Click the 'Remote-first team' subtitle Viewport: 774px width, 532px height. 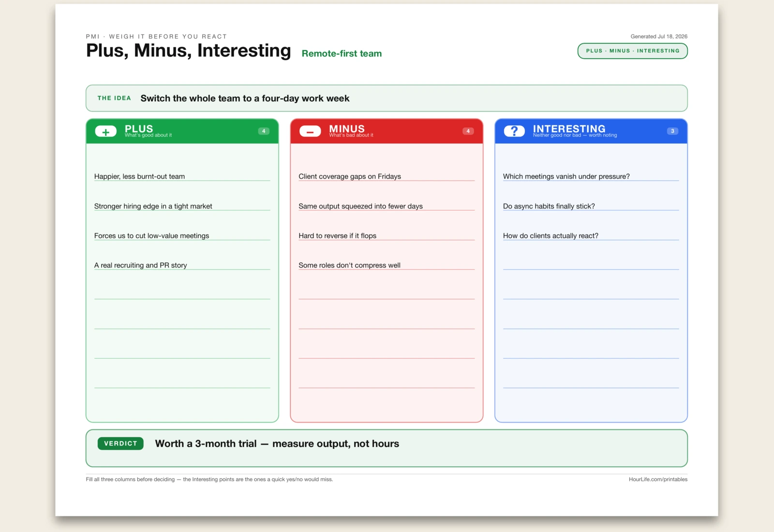tap(342, 54)
